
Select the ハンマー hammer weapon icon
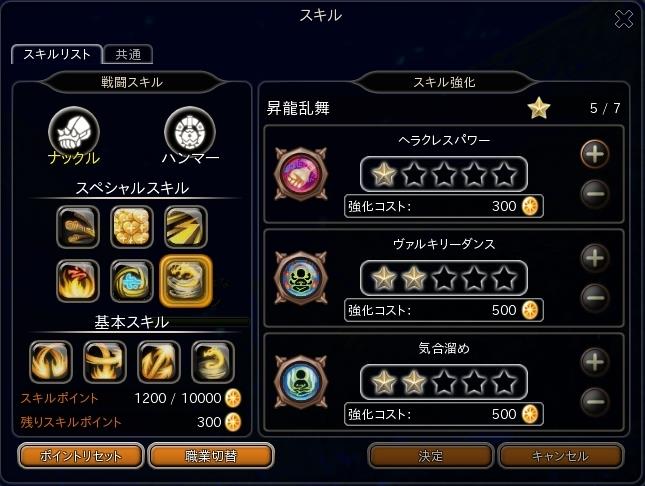190,132
